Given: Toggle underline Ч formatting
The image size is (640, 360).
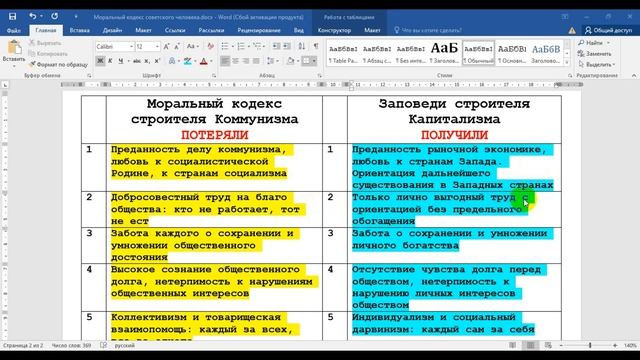Looking at the screenshot, I should (x=120, y=61).
